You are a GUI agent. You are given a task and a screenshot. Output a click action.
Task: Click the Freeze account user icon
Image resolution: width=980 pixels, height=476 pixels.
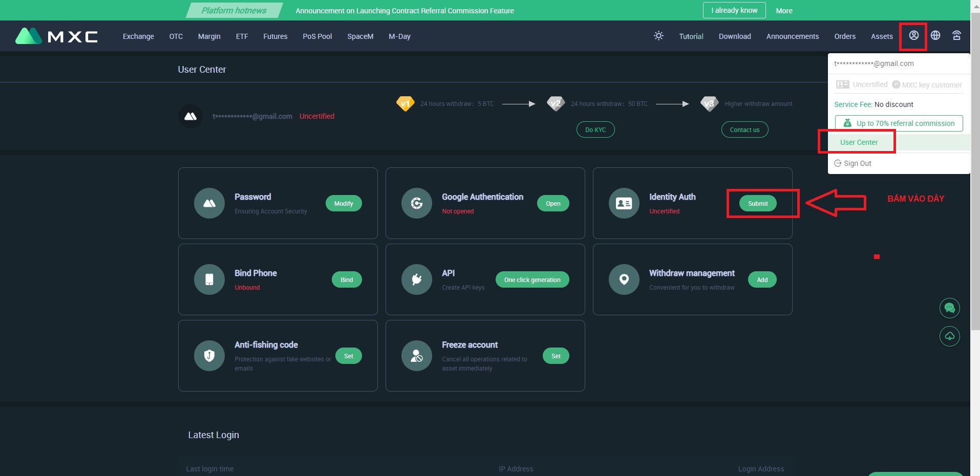point(417,356)
